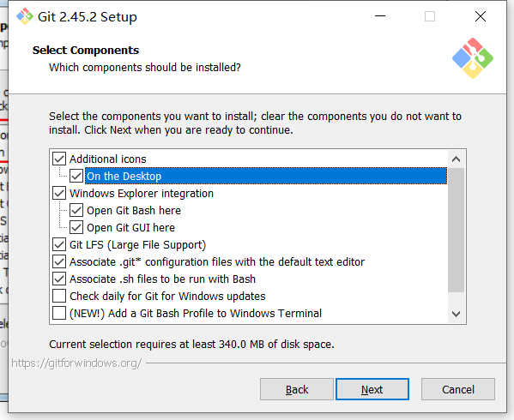Click the Next button
This screenshot has width=514, height=420.
coord(372,389)
